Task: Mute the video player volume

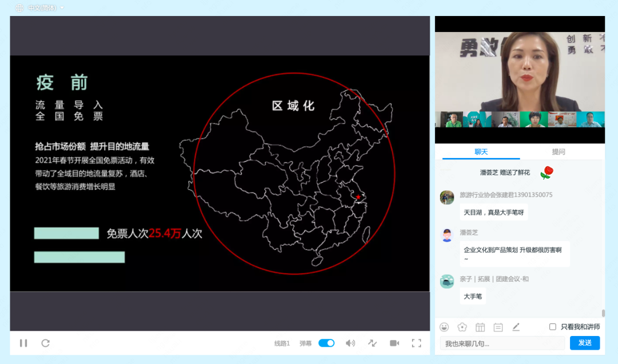Action: coord(350,343)
